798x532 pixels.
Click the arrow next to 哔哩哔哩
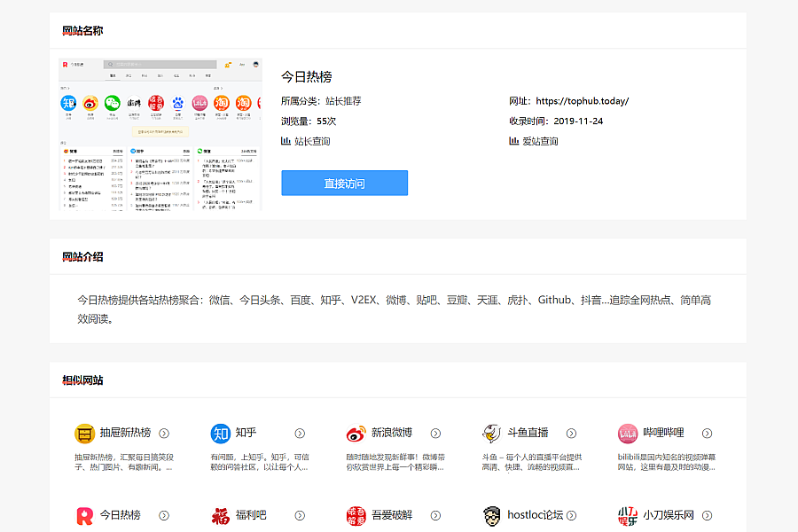(x=707, y=434)
